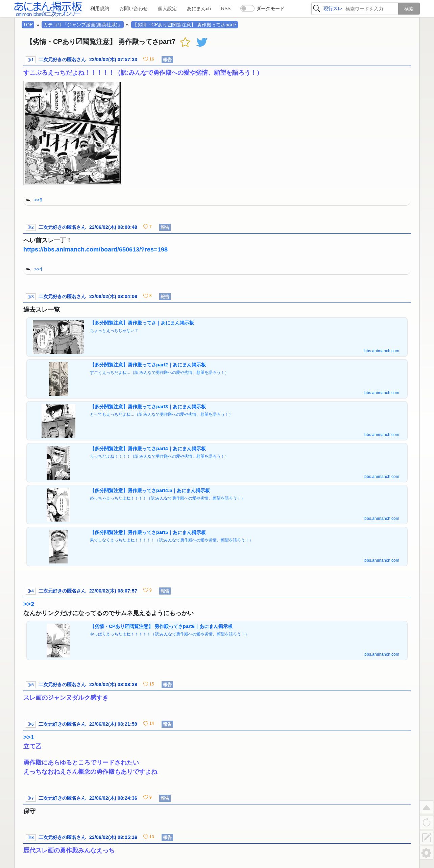
Task: Open 勇作殿ってさpart5 thread card
Action: click(217, 547)
